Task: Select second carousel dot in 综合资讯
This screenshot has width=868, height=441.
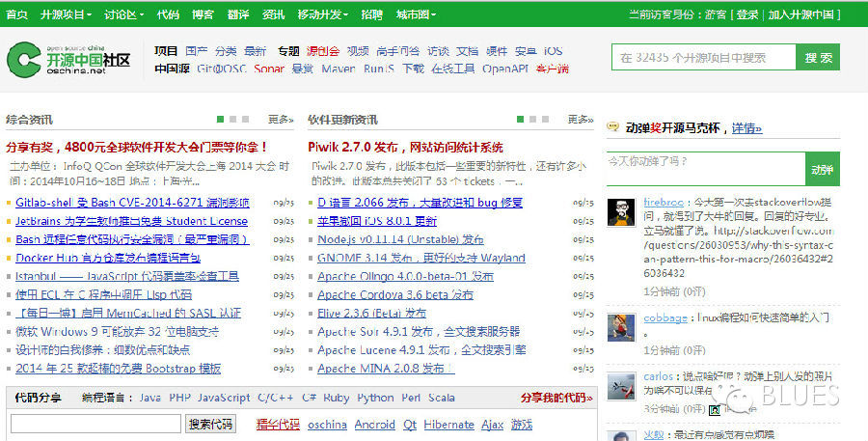Action: (x=233, y=119)
